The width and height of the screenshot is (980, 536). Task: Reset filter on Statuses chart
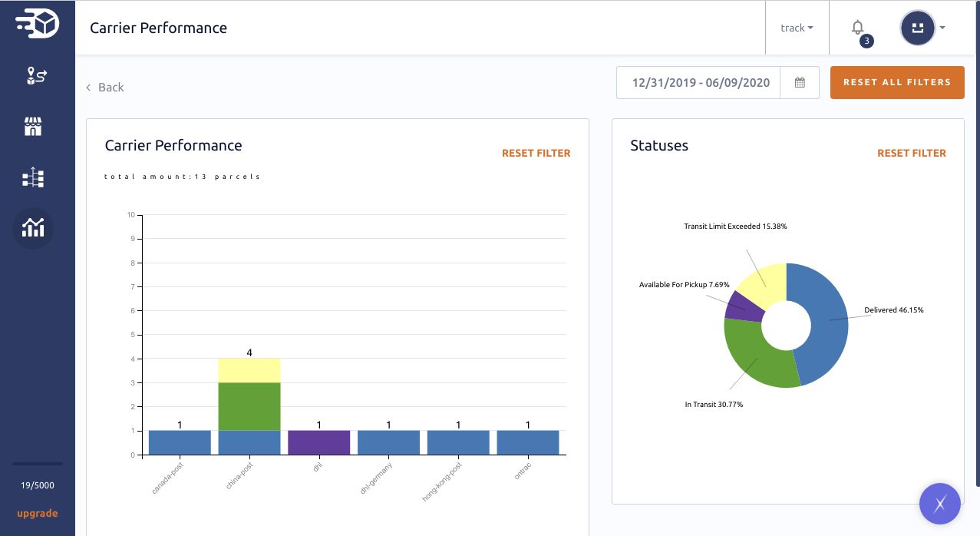coord(911,153)
